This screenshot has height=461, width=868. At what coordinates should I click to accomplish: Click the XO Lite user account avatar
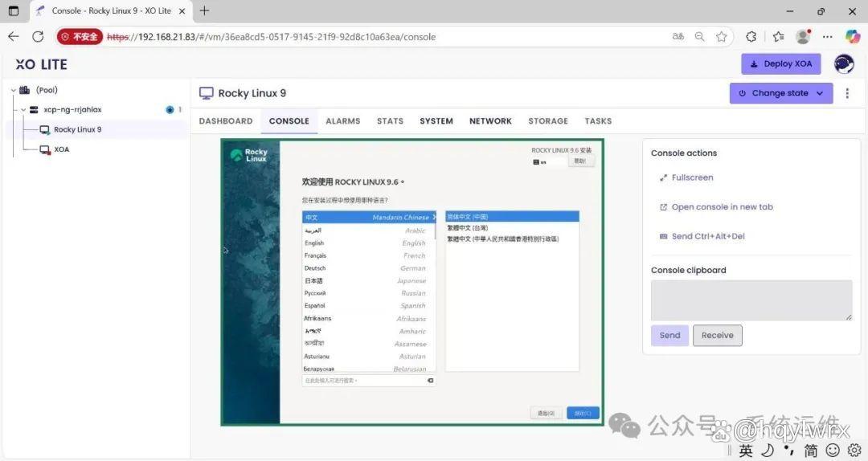coord(844,64)
